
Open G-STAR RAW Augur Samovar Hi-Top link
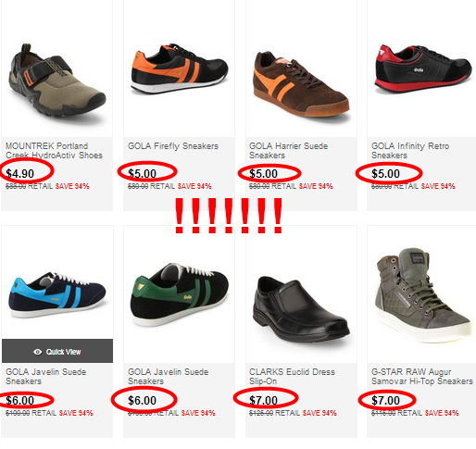tap(422, 377)
